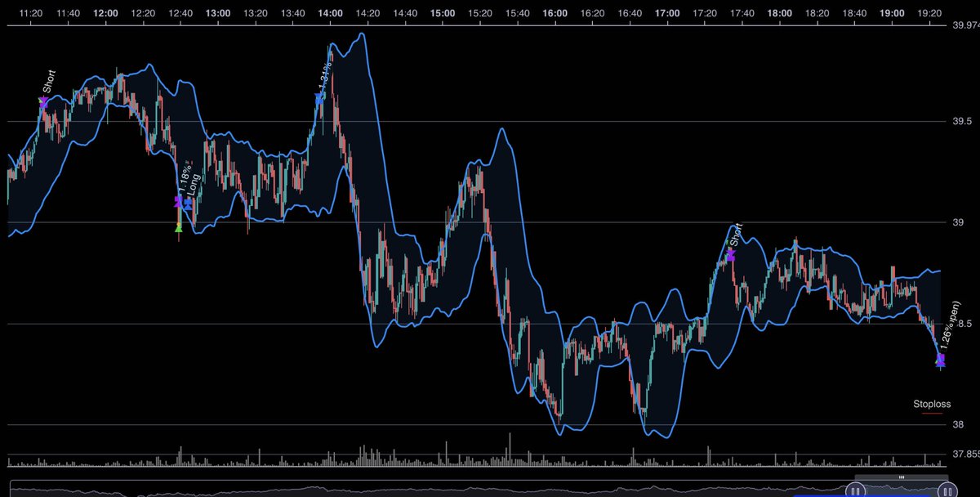Click the '11:20' time axis label
Image resolution: width=980 pixels, height=497 pixels.
click(x=31, y=14)
